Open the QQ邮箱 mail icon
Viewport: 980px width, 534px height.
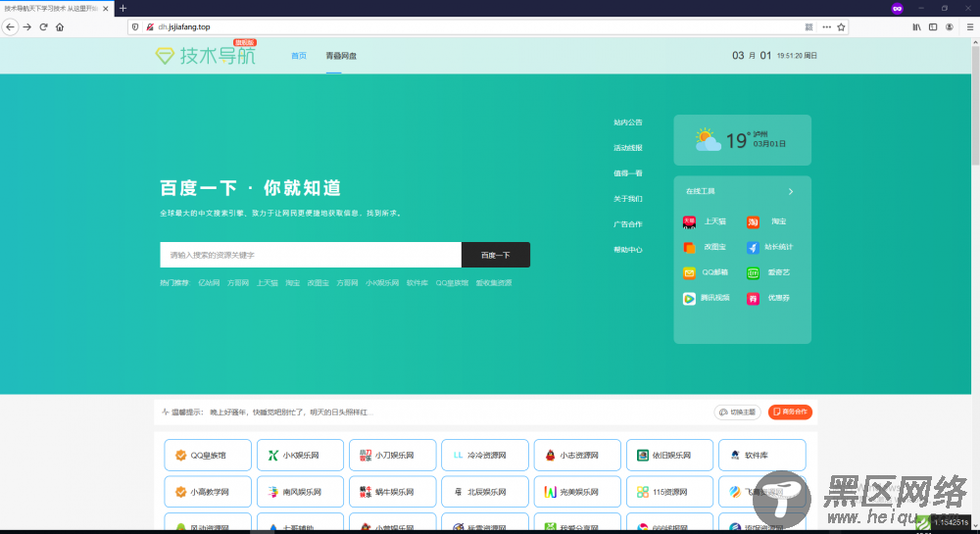click(689, 273)
